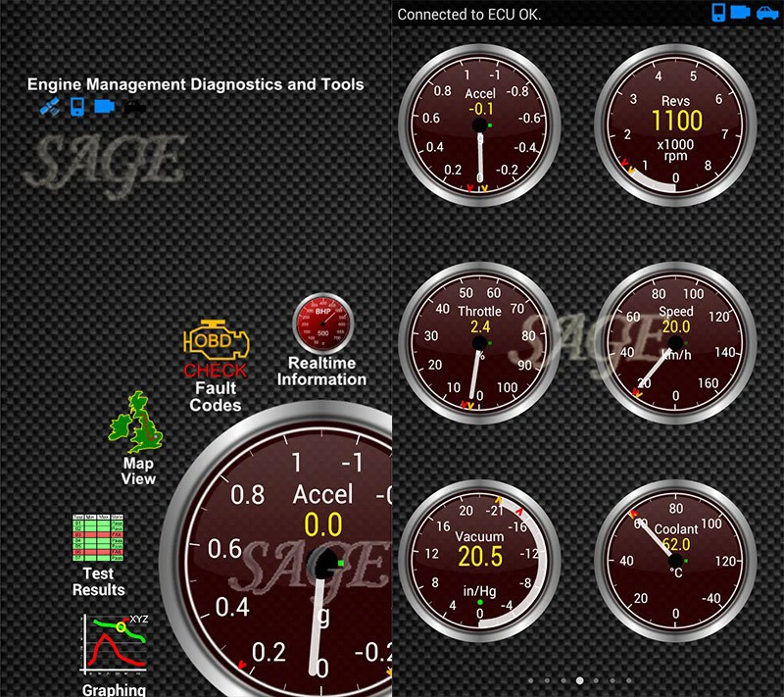The height and width of the screenshot is (697, 784).
Task: Open the OBD Check Fault Codes icon
Action: (216, 347)
